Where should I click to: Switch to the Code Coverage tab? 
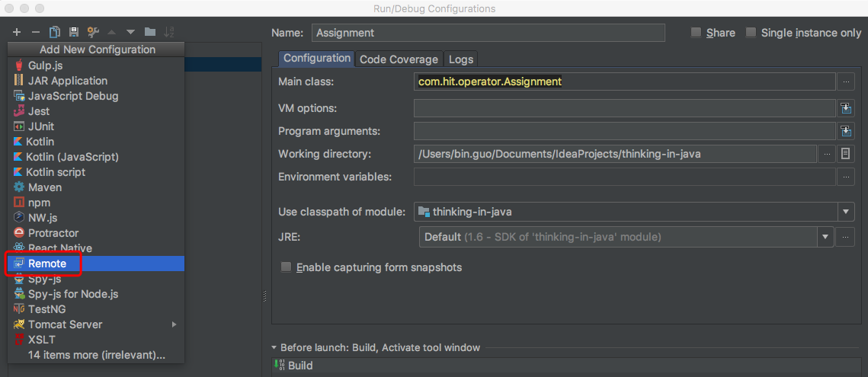[x=399, y=59]
